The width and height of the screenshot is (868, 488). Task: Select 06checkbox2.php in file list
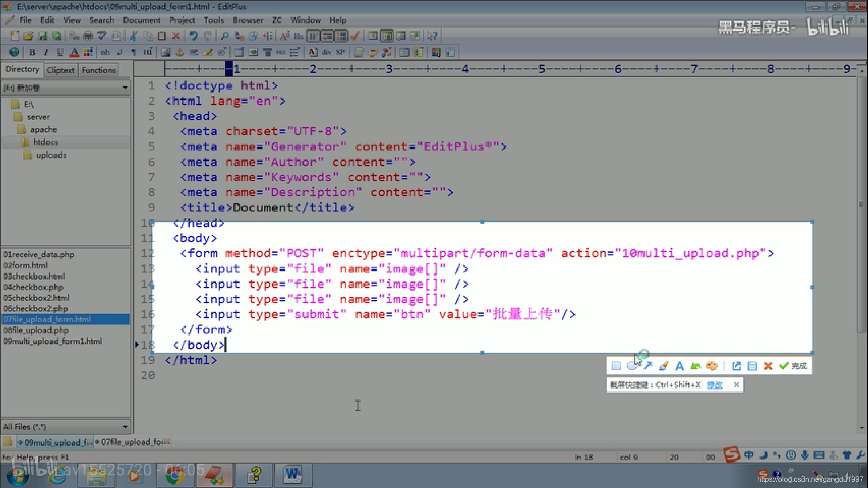click(x=35, y=309)
